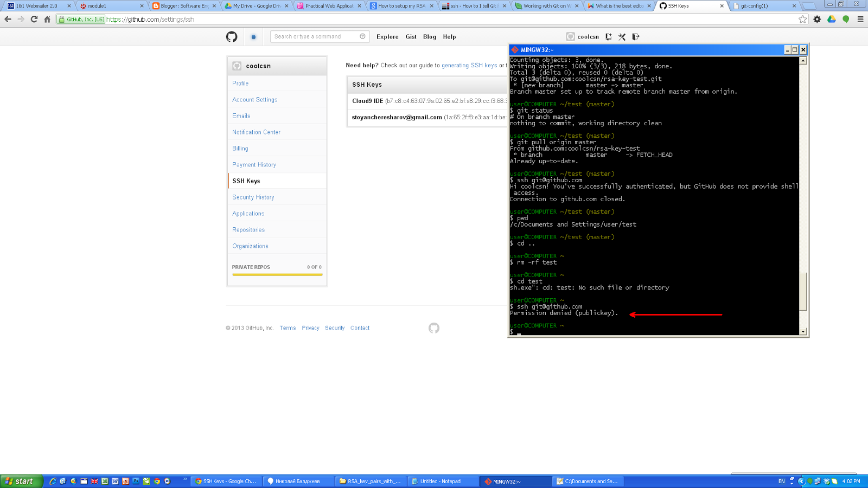Open the Gist link in header
This screenshot has height=488, width=868.
[411, 37]
